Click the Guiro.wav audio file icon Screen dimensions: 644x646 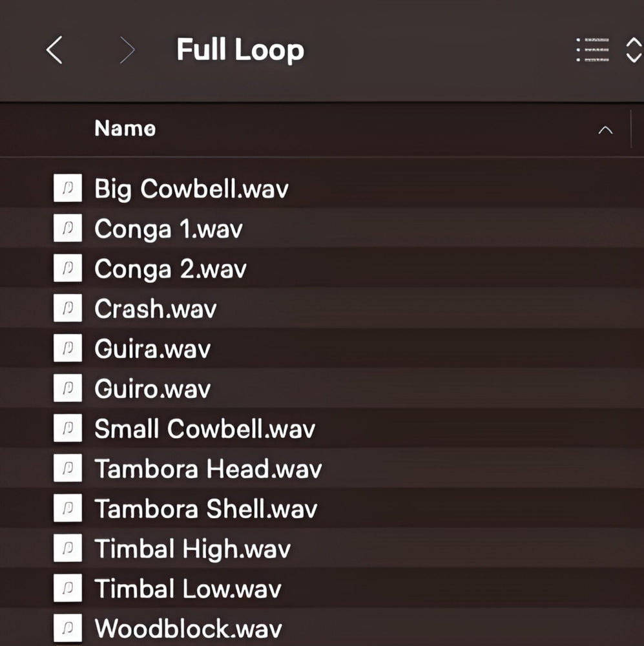pyautogui.click(x=68, y=389)
